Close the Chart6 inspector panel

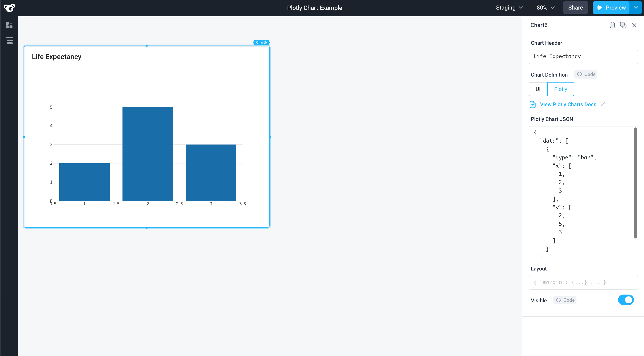click(634, 25)
